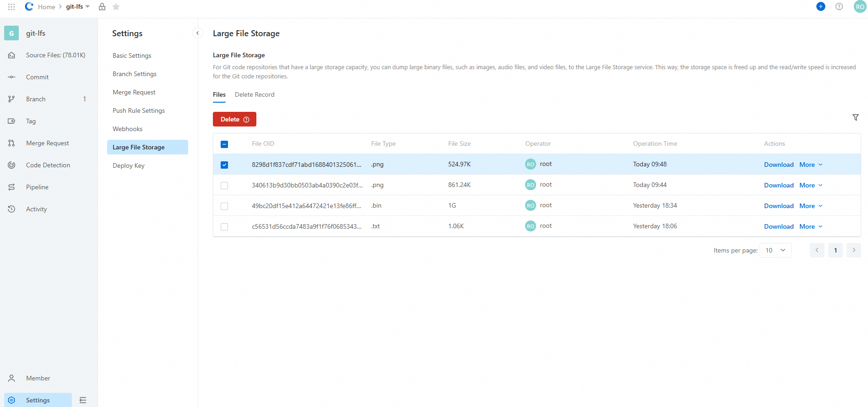This screenshot has height=407, width=868.
Task: Open the help question mark icon
Action: tap(839, 6)
